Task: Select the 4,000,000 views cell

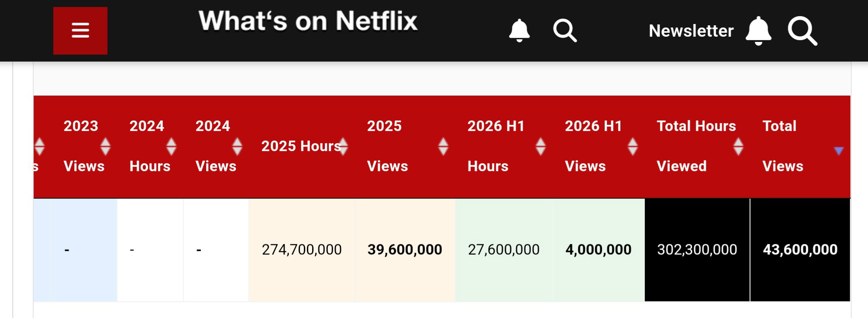Action: (x=599, y=250)
